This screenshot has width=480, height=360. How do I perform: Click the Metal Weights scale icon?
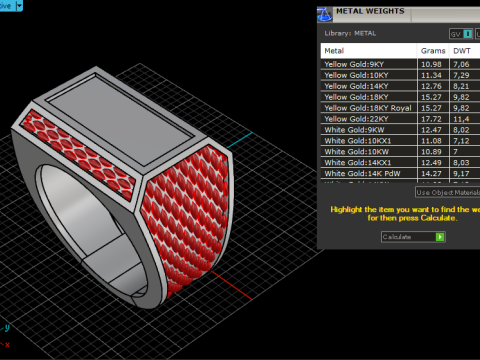click(x=324, y=14)
